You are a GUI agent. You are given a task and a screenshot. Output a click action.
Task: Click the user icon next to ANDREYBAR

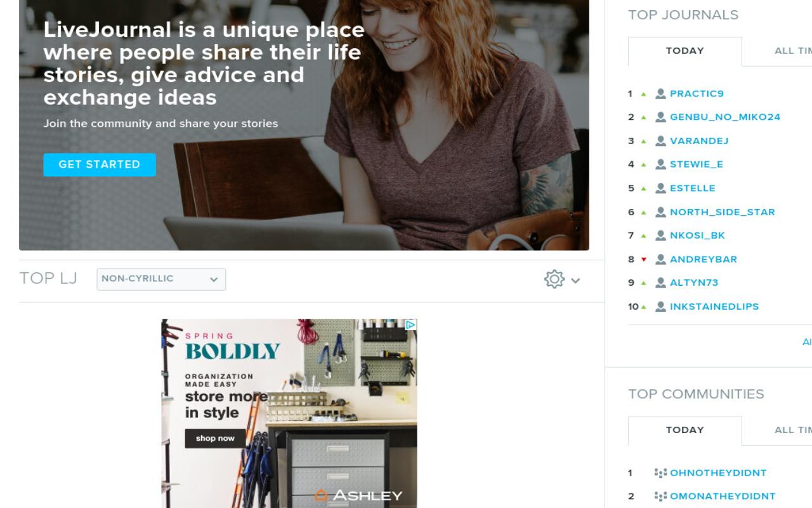tap(661, 259)
